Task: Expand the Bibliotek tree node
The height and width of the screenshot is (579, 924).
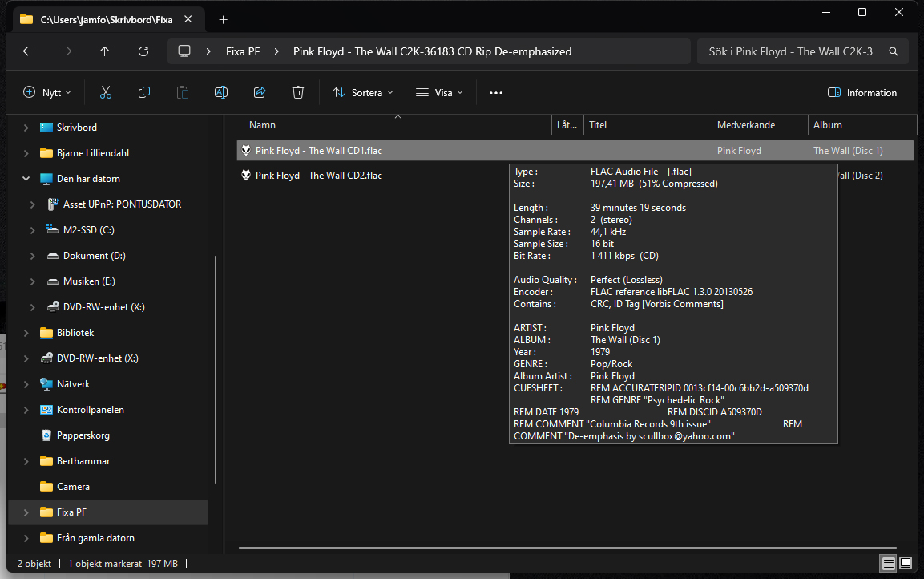Action: pyautogui.click(x=26, y=333)
